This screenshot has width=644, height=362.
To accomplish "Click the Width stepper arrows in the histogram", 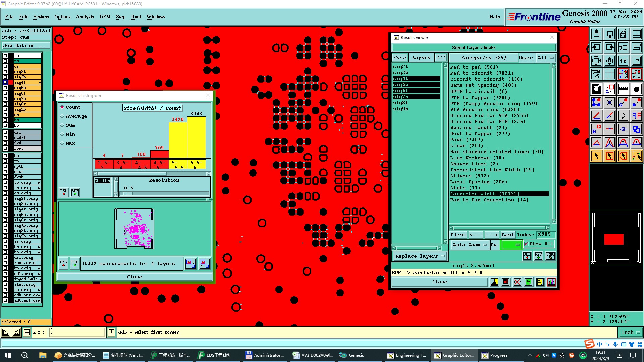I will tap(116, 187).
